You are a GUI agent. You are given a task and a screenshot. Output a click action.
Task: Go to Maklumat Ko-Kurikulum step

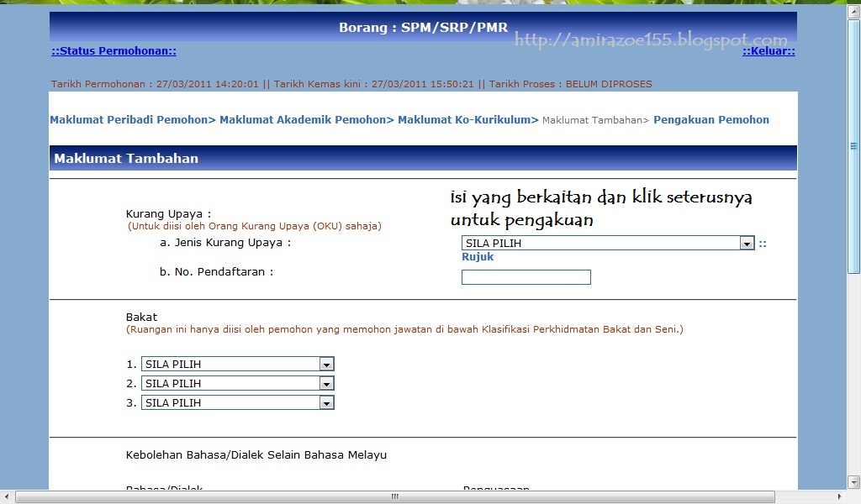click(x=468, y=119)
